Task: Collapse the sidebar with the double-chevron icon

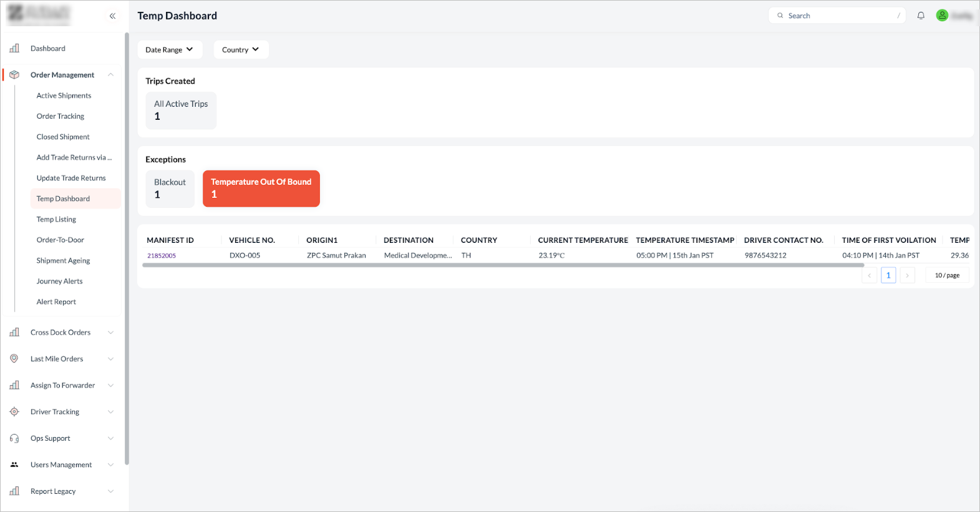Action: [112, 16]
